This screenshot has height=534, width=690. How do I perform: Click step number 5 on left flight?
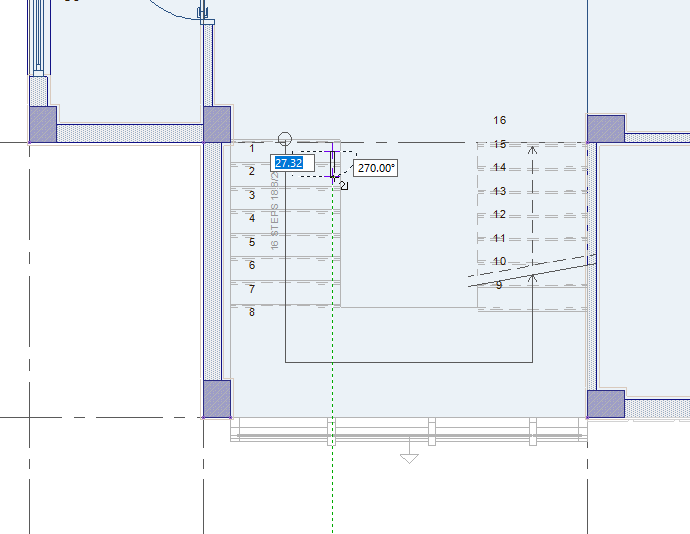point(252,242)
